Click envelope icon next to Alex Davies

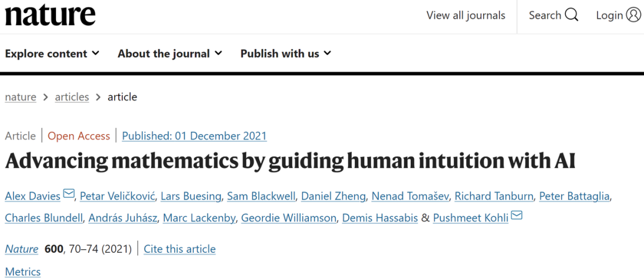click(x=69, y=194)
